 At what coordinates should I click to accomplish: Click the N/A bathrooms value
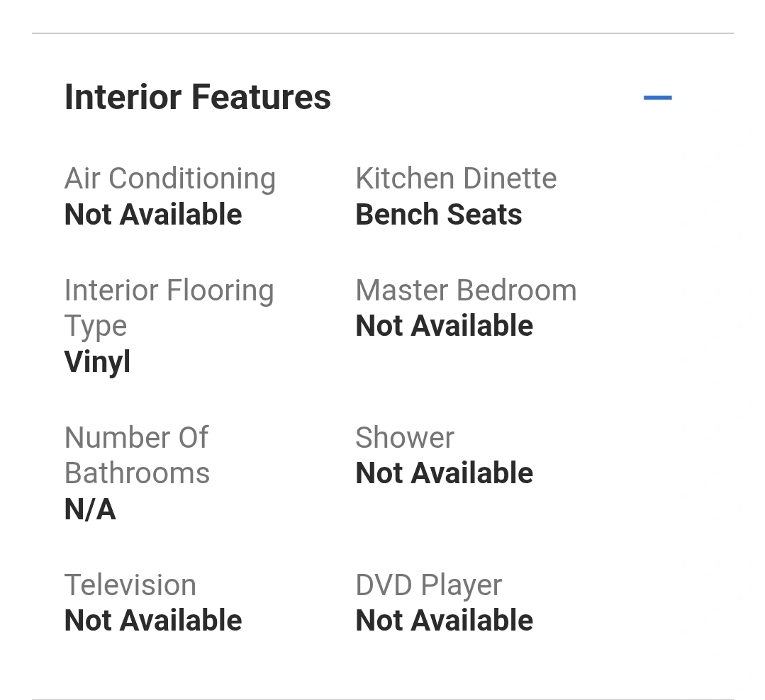point(90,509)
